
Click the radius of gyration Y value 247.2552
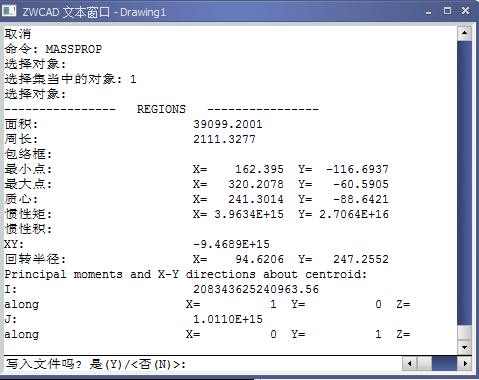click(361, 259)
